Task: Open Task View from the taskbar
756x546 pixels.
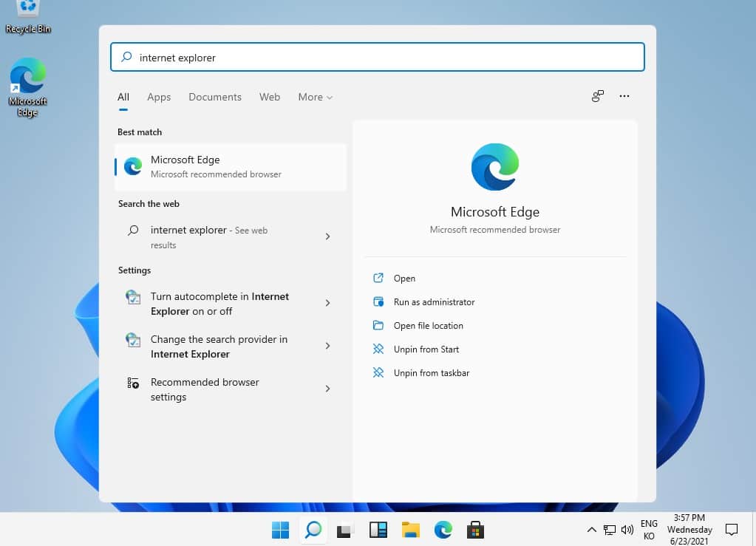Action: click(344, 530)
